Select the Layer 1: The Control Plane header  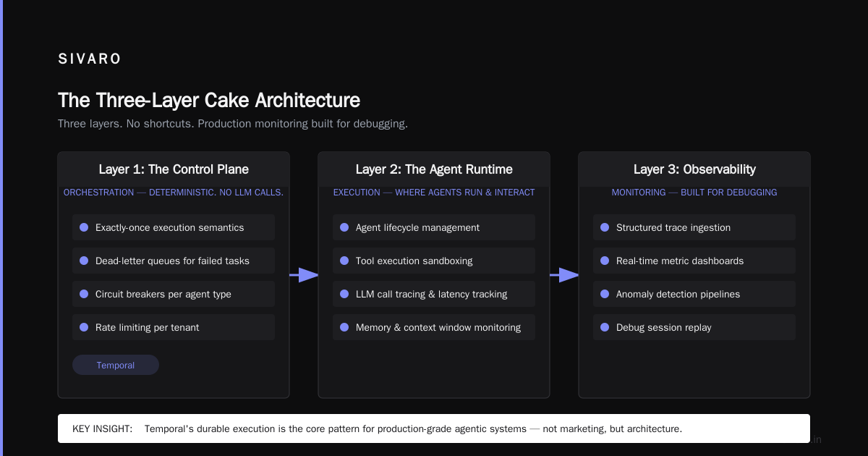[x=174, y=169]
